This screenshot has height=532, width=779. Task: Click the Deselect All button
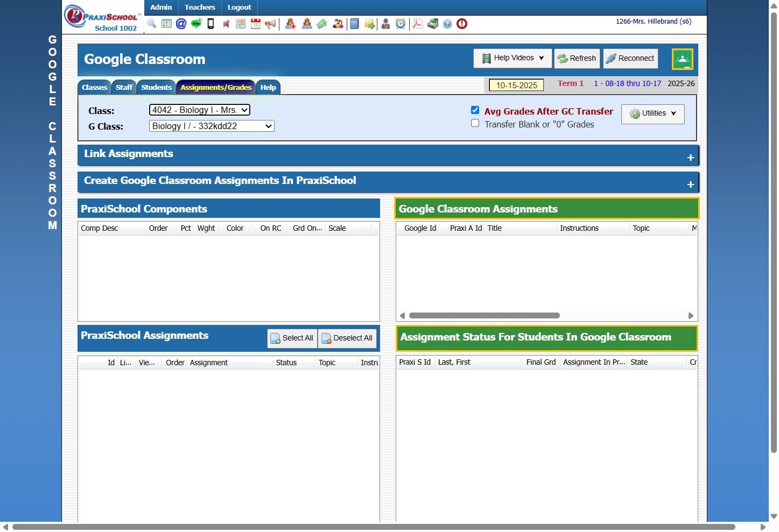[x=347, y=338]
